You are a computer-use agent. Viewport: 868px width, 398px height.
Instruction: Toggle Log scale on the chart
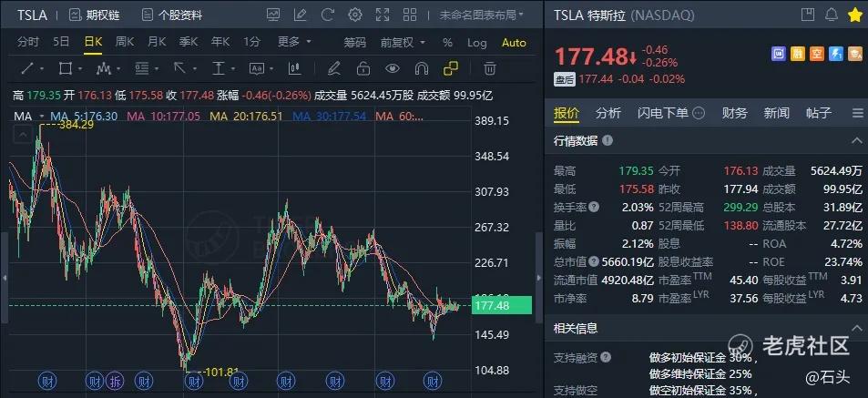tap(476, 43)
